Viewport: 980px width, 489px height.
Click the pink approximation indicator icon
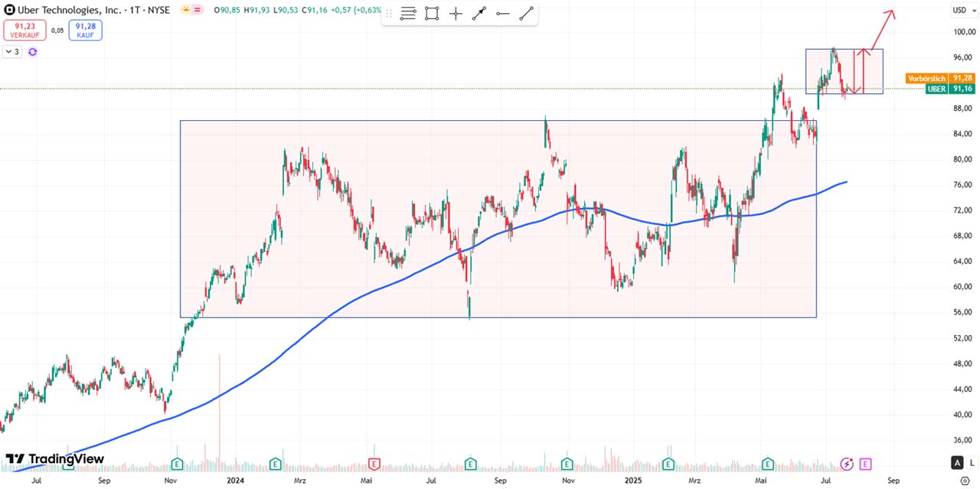pos(198,10)
